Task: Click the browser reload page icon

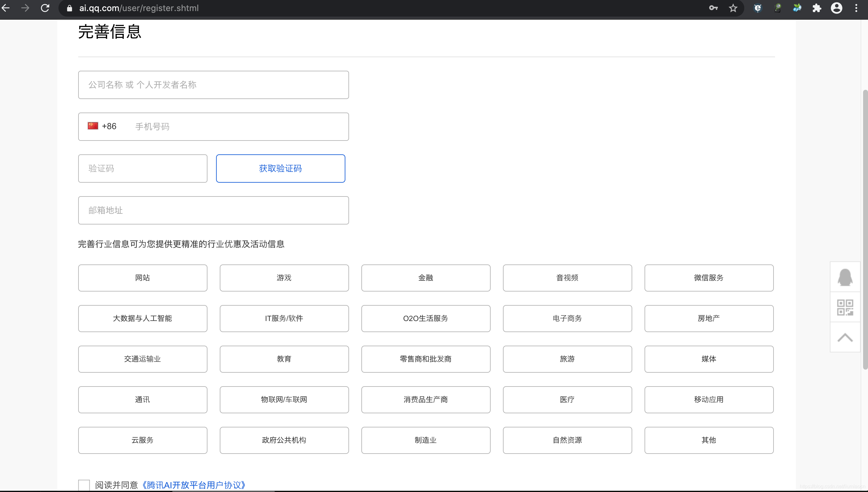Action: pyautogui.click(x=45, y=8)
